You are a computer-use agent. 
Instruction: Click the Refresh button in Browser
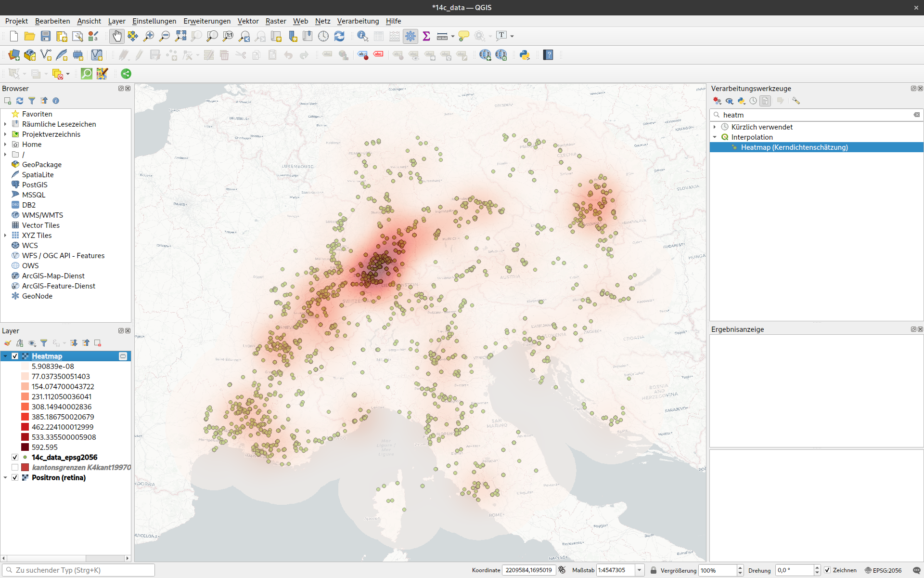(19, 101)
